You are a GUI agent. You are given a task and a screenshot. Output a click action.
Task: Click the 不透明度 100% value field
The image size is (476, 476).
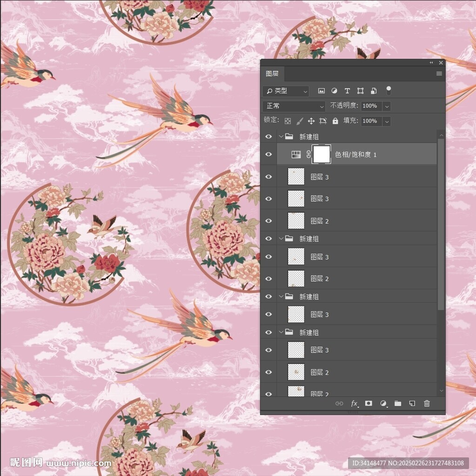pyautogui.click(x=371, y=106)
